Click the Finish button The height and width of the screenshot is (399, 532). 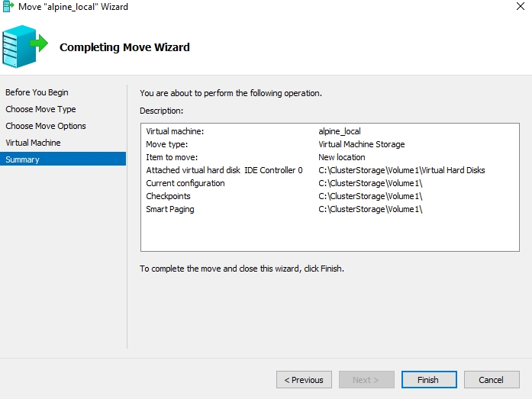point(428,380)
